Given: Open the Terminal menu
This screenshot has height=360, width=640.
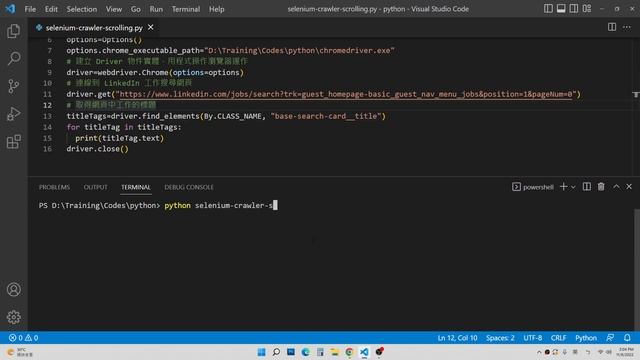Looking at the screenshot, I should coord(186,9).
